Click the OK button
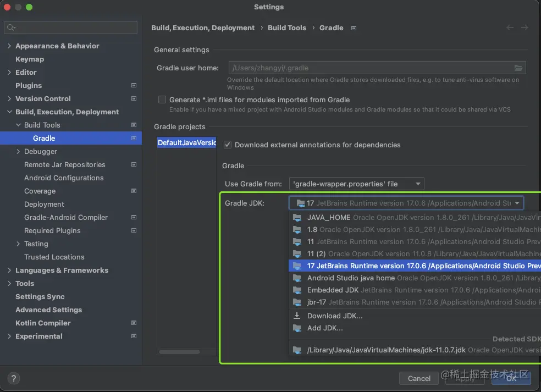The width and height of the screenshot is (541, 392). pyautogui.click(x=511, y=378)
